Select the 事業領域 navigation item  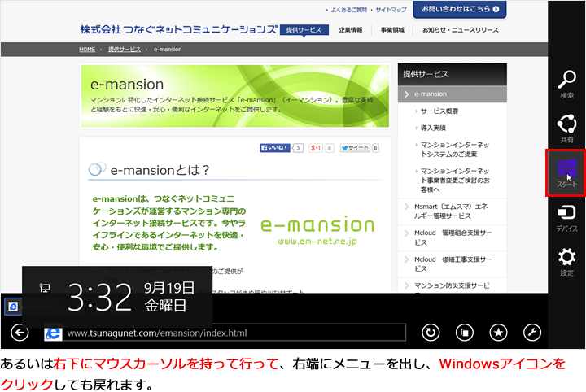coord(392,30)
